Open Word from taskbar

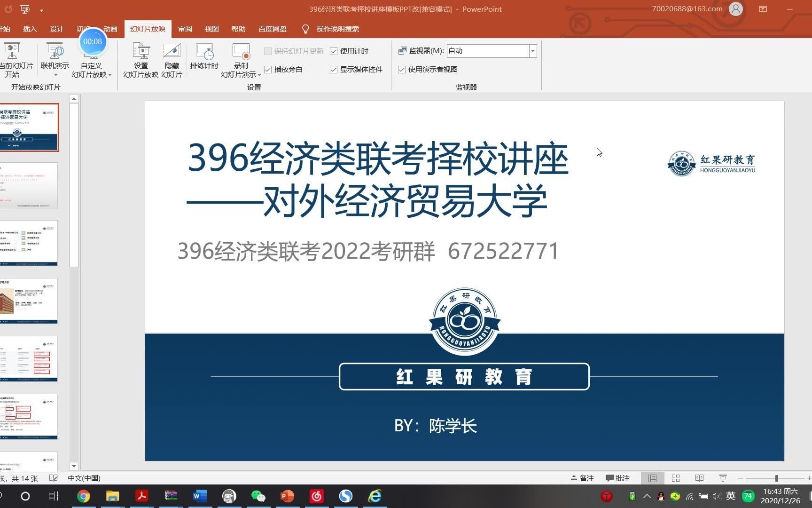200,496
